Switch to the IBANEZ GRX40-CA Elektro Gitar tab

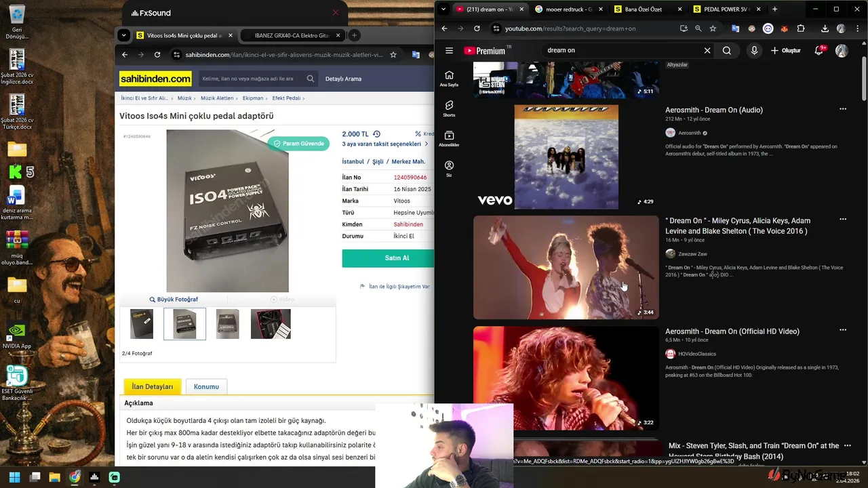coord(292,35)
